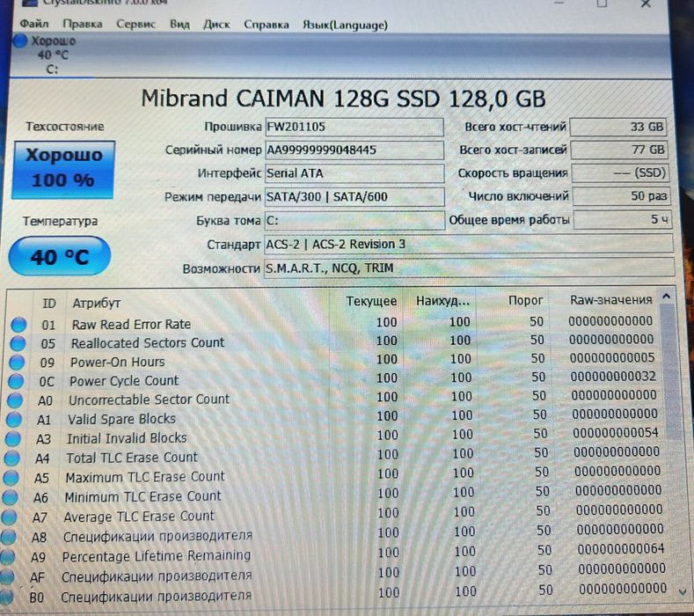Image resolution: width=694 pixels, height=616 pixels.
Task: Click the blue status icon for Valid Spare Blocks
Action: (x=14, y=420)
